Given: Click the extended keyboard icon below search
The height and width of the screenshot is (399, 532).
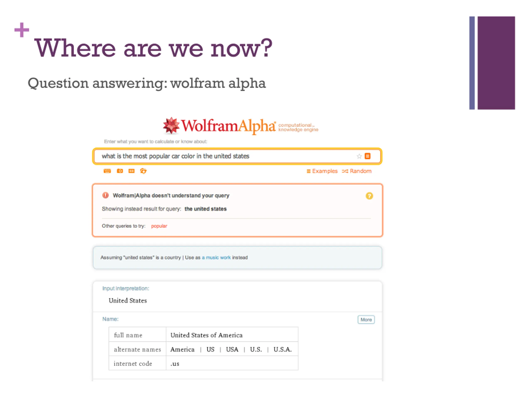Looking at the screenshot, I should pyautogui.click(x=107, y=171).
